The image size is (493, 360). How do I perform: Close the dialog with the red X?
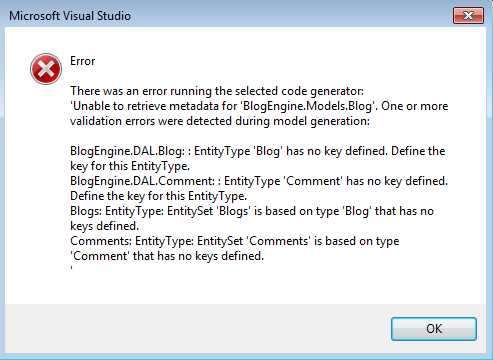point(468,15)
